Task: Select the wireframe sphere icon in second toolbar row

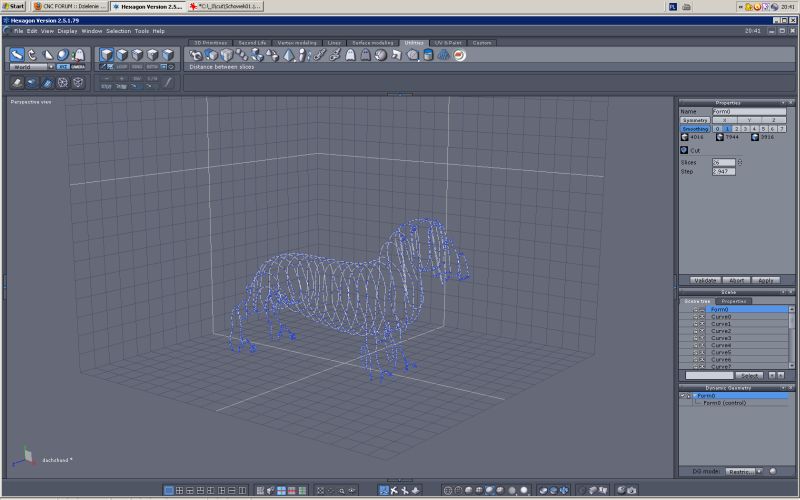Action: point(62,82)
